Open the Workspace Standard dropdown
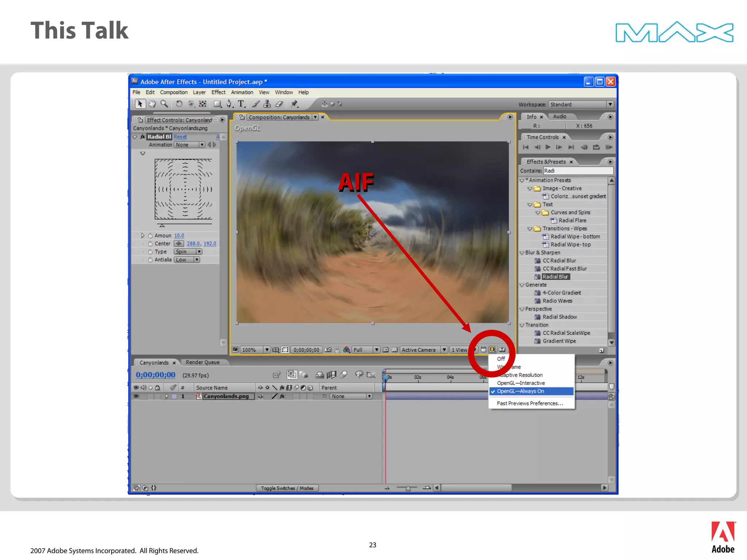 pyautogui.click(x=581, y=105)
